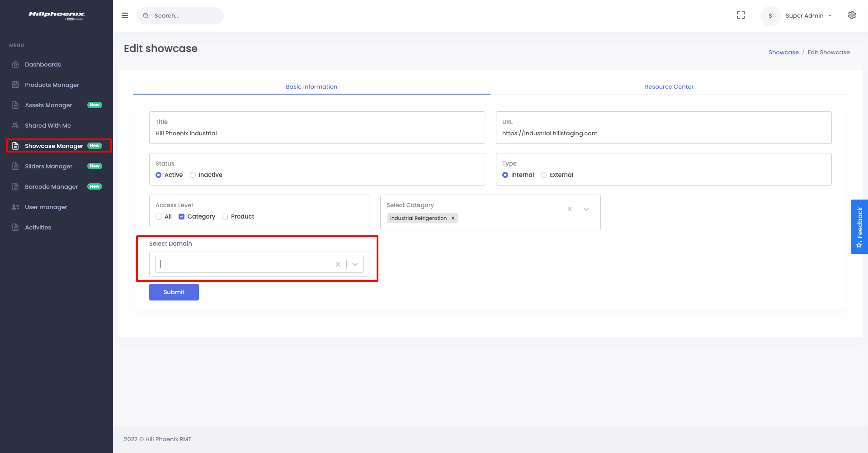868x453 pixels.
Task: Click the Super Admin avatar S
Action: (770, 16)
